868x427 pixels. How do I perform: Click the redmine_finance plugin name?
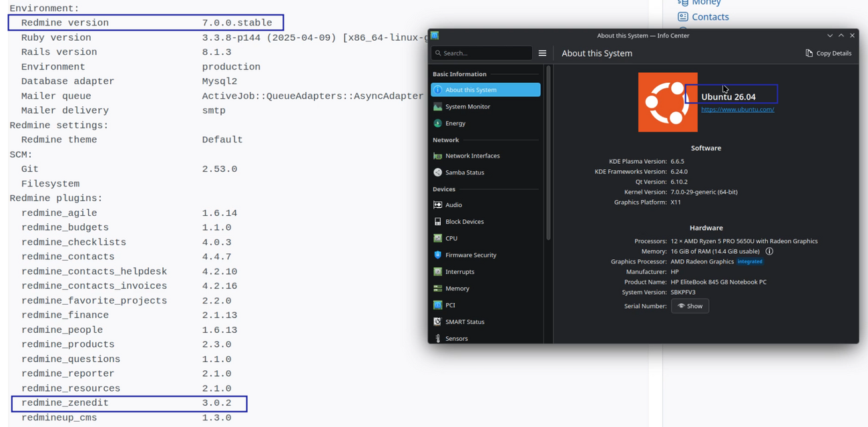point(65,315)
